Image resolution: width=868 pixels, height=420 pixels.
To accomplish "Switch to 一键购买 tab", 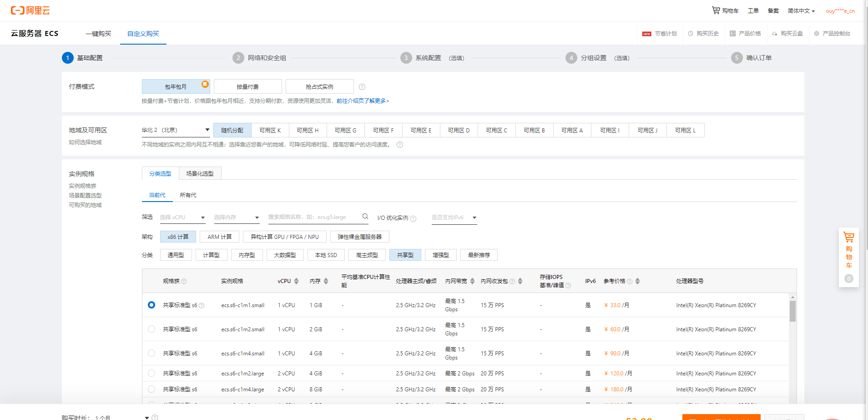I will (x=98, y=34).
